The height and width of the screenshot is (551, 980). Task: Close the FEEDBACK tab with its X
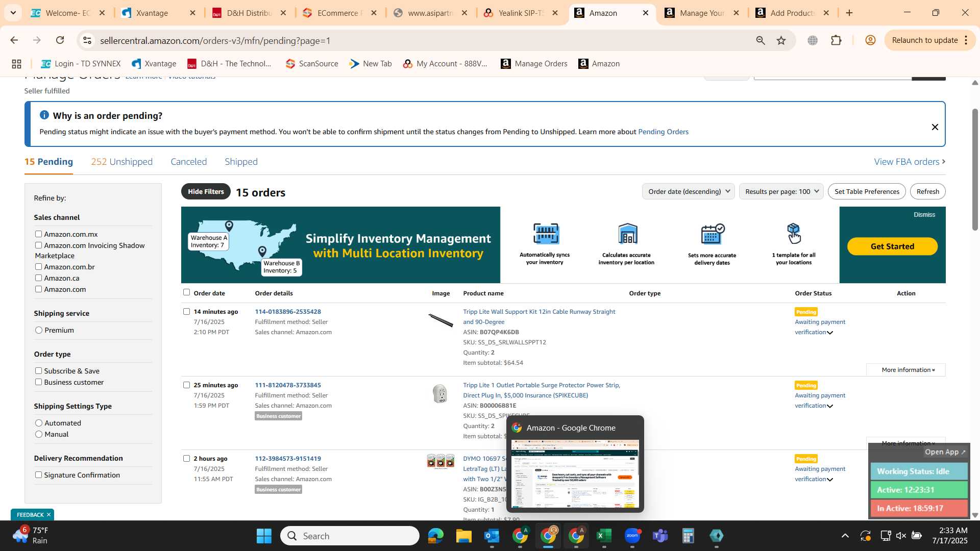click(48, 515)
